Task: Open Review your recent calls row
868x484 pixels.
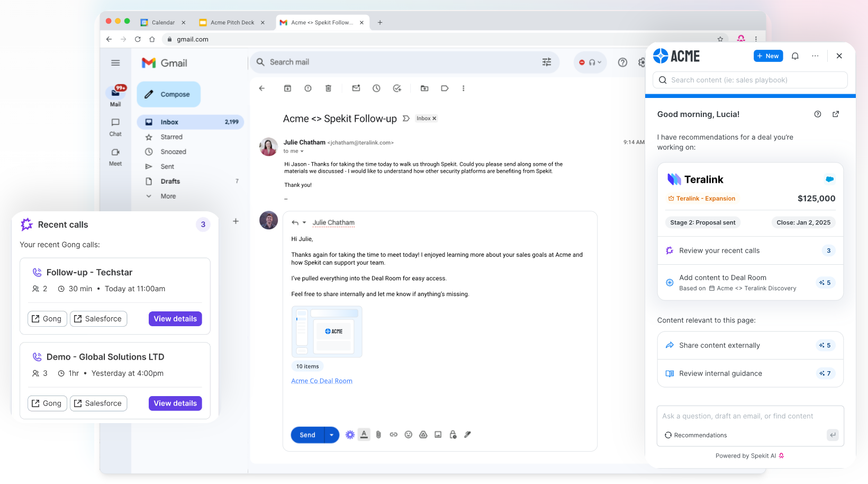Action: 750,250
